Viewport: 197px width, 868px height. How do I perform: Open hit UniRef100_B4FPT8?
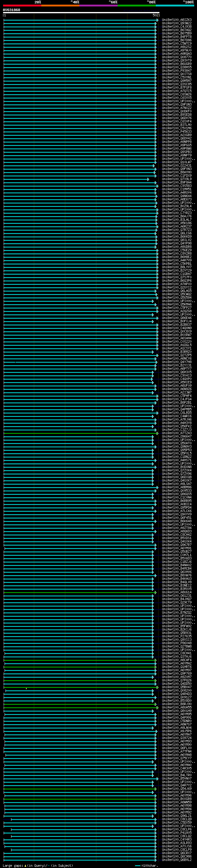click(176, 37)
